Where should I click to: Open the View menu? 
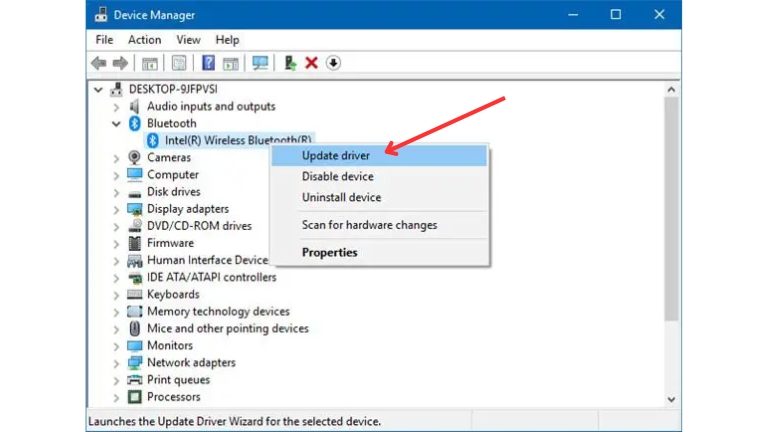(x=188, y=40)
